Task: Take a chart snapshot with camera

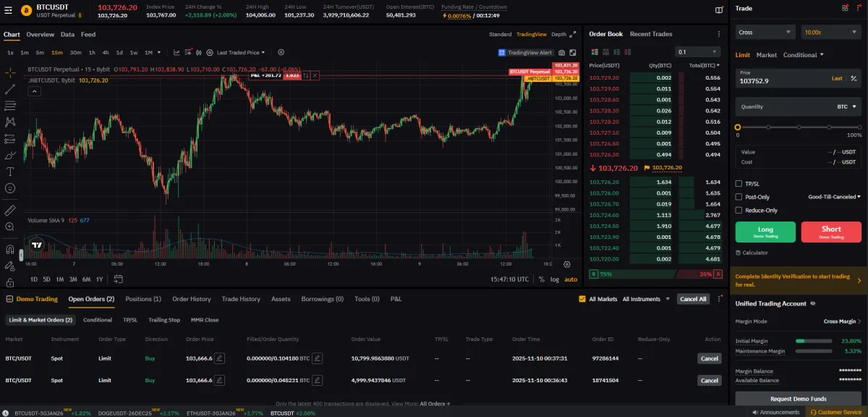Action: tap(561, 53)
